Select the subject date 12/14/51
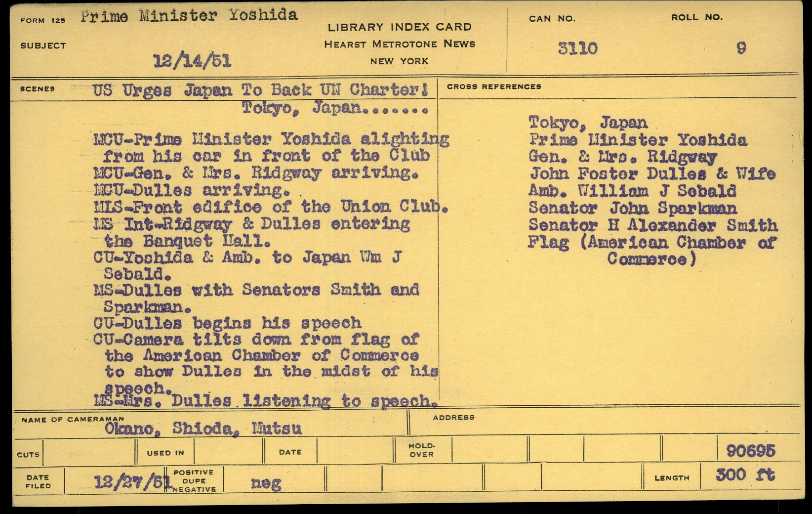Image resolution: width=812 pixels, height=514 pixels. click(192, 61)
